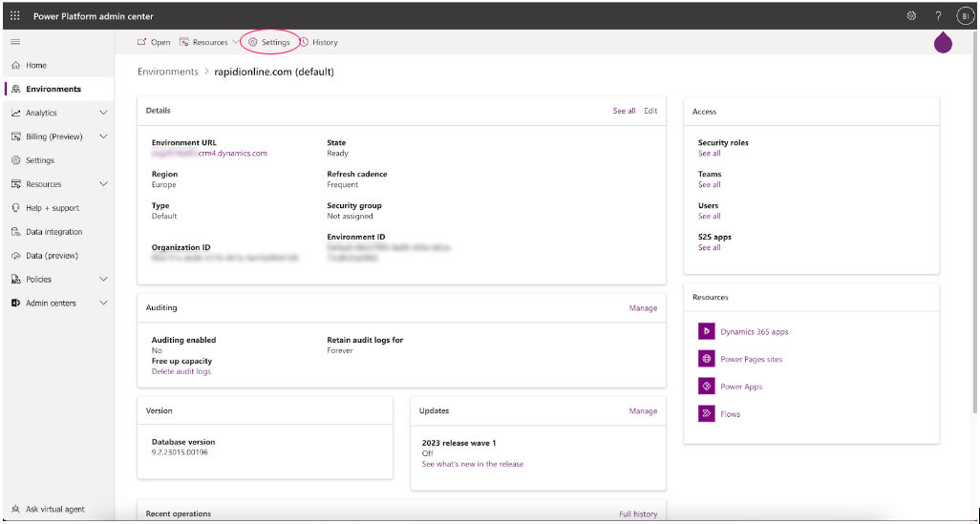Screen dimensions: 980x524
Task: Collapse the navigation hamburger menu
Action: [15, 42]
